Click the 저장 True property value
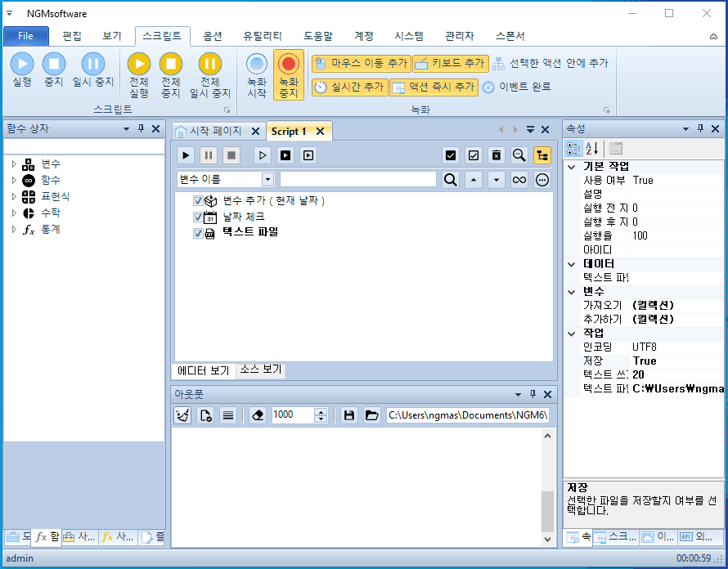The width and height of the screenshot is (728, 569). (677, 361)
